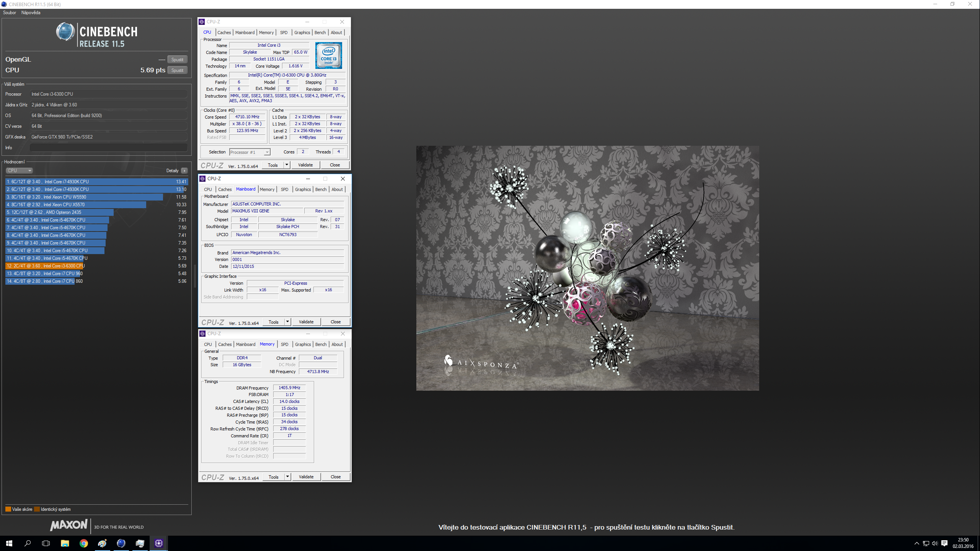The image size is (980, 551).
Task: Select CPU tab in Memory CPU-Z window
Action: (x=208, y=344)
